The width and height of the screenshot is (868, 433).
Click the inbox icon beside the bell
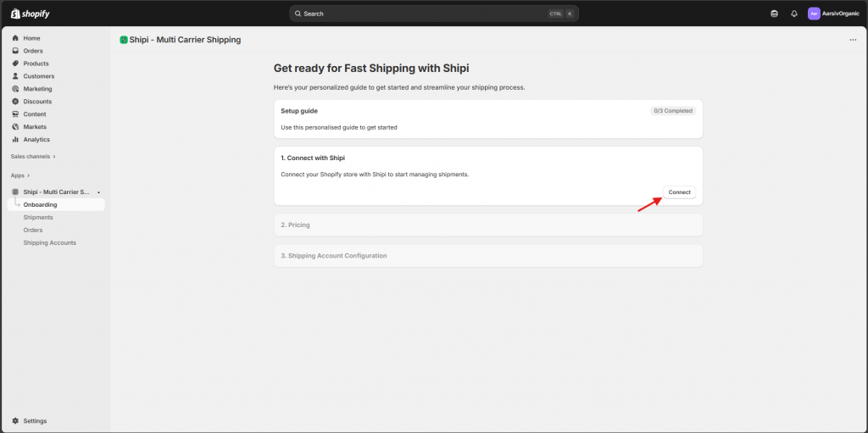(x=774, y=14)
